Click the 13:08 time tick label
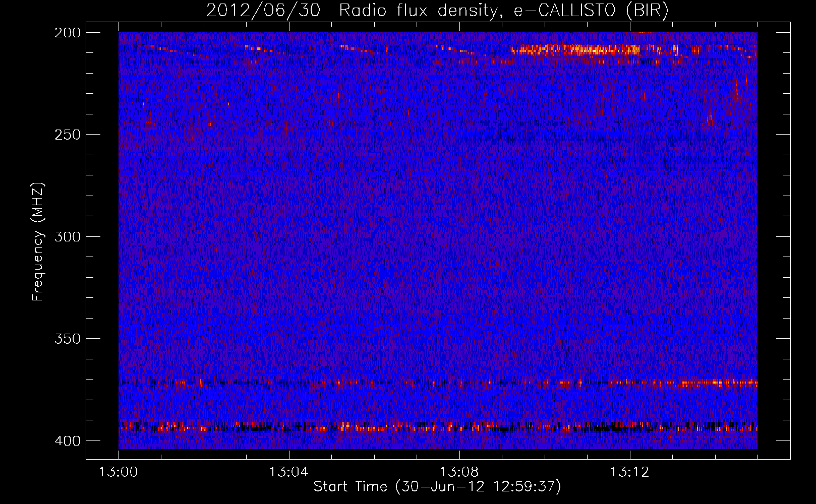The height and width of the screenshot is (504, 816). (x=459, y=472)
